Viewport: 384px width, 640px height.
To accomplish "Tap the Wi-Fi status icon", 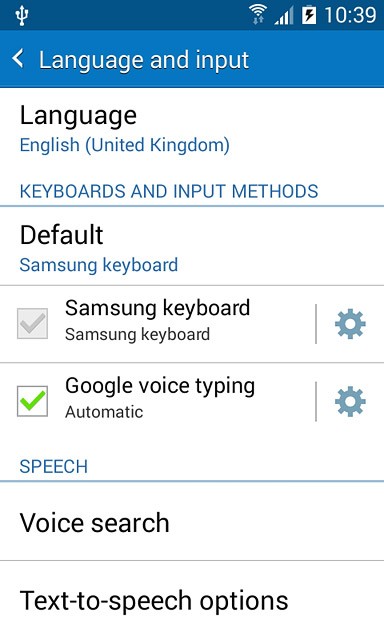I will pyautogui.click(x=258, y=15).
